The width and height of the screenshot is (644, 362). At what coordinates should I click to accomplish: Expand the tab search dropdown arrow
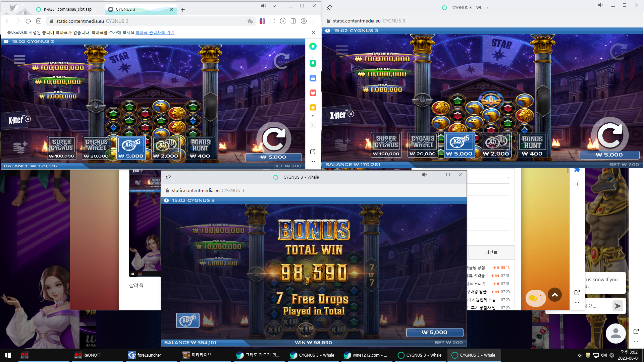coord(274,6)
